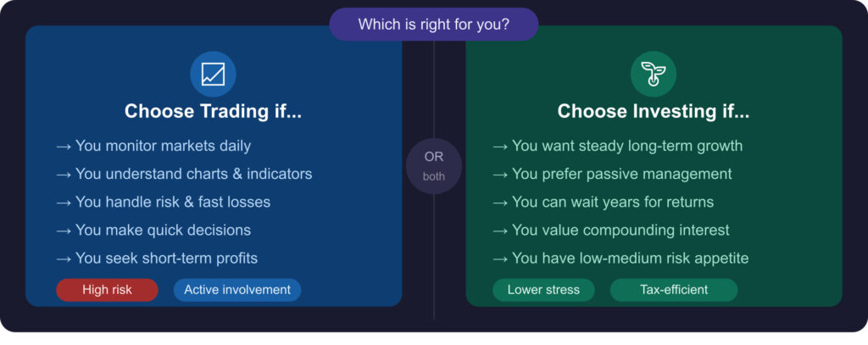Viewport: 868px width, 345px height.
Task: Select "You seek short-term profits" item
Action: pyautogui.click(x=157, y=258)
